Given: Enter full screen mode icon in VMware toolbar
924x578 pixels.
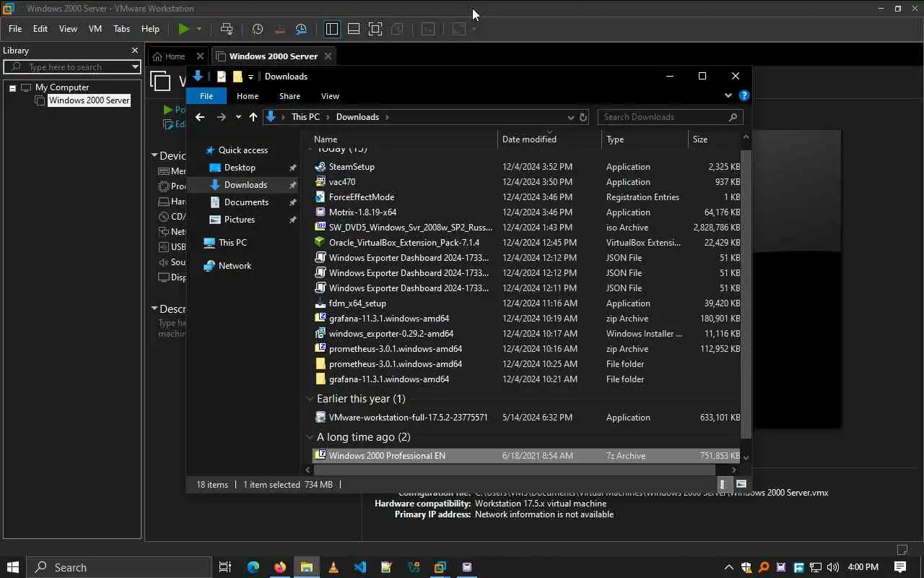Looking at the screenshot, I should point(375,29).
